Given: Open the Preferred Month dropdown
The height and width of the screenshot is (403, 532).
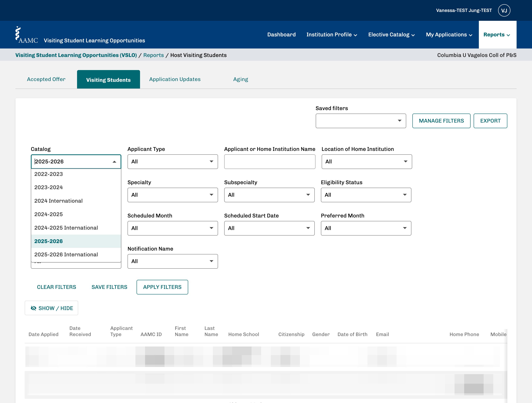Looking at the screenshot, I should (366, 228).
